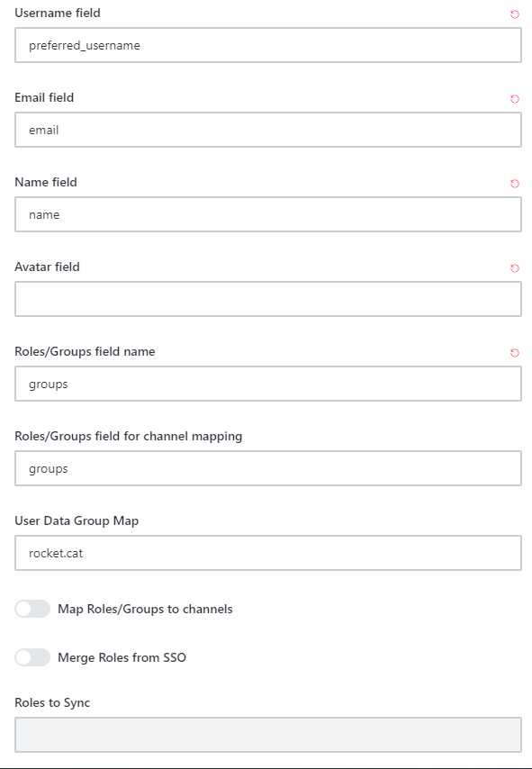Viewport: 532px width, 769px height.
Task: Focus the empty Avatar field input
Action: 268,299
